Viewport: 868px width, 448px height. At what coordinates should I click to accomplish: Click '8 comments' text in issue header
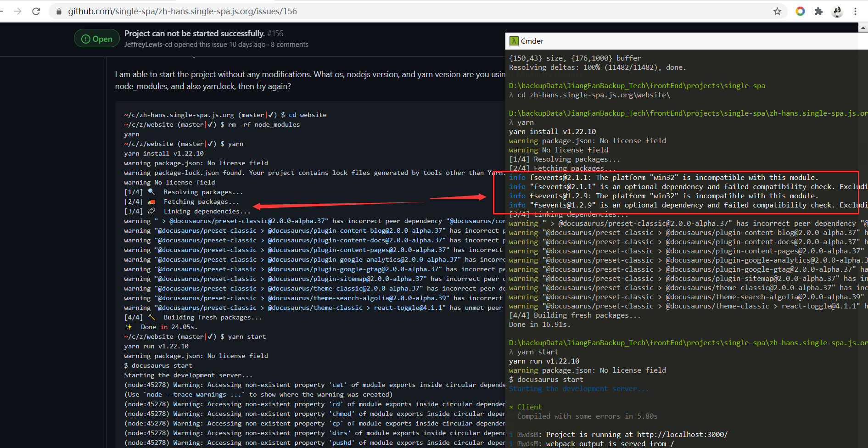[290, 45]
